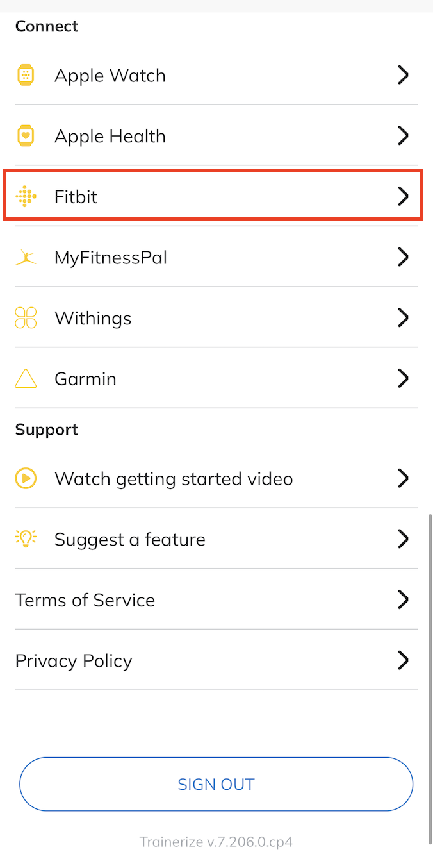The height and width of the screenshot is (868, 433).
Task: Tap the MyFitnessPal figure icon
Action: pos(25,258)
